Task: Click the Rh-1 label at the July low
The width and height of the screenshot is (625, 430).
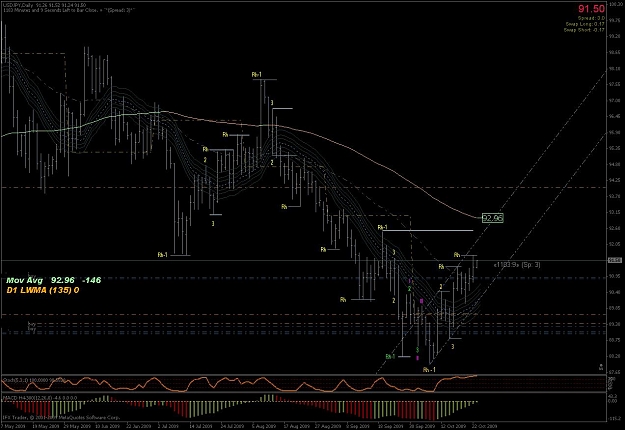Action: pyautogui.click(x=163, y=255)
